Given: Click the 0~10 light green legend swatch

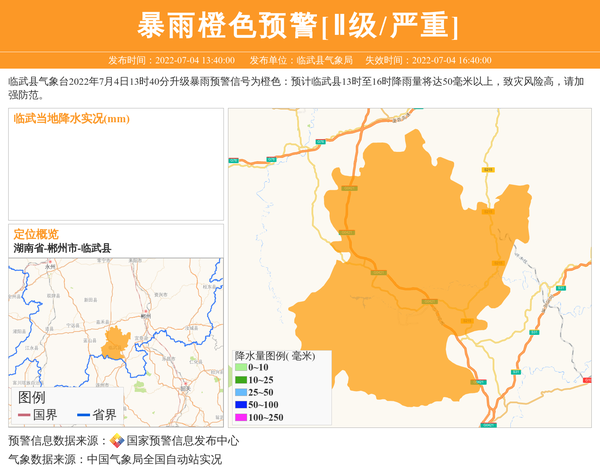Looking at the screenshot, I should pyautogui.click(x=240, y=368).
